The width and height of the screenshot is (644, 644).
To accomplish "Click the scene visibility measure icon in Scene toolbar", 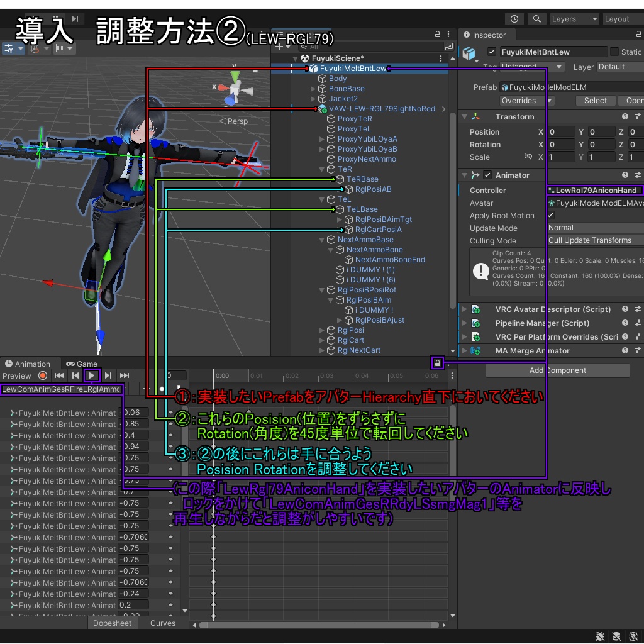I will tap(61, 48).
